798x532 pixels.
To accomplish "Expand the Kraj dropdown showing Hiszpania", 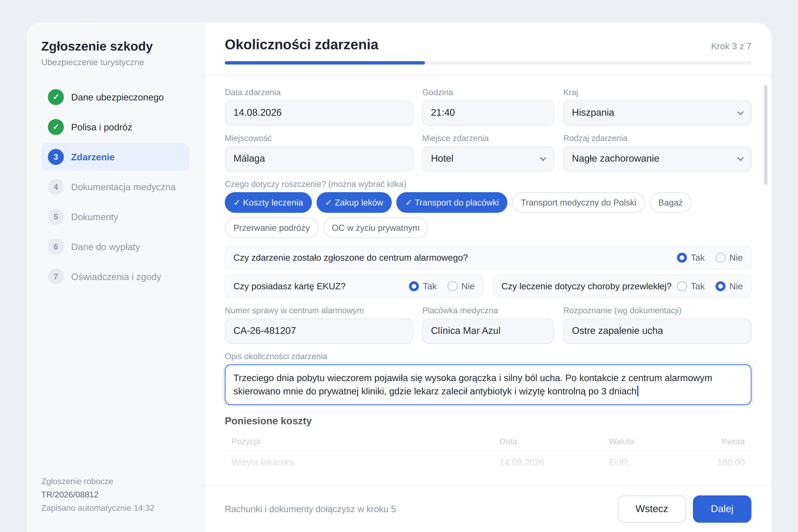I will (657, 113).
